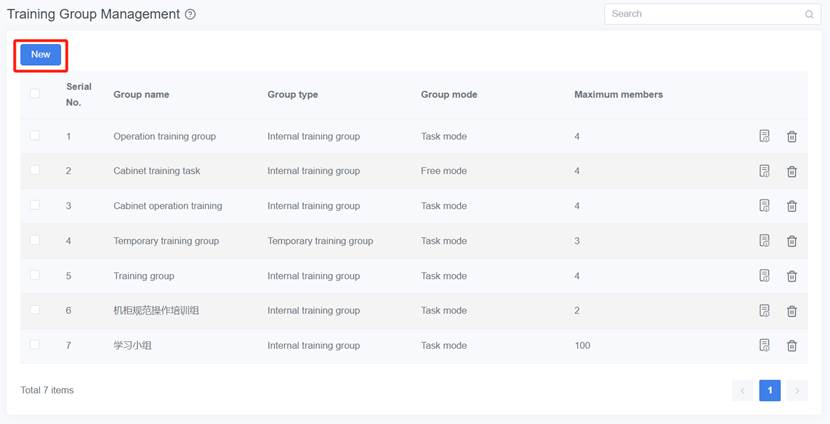Click the Group mode column header
The width and height of the screenshot is (830, 424).
448,95
